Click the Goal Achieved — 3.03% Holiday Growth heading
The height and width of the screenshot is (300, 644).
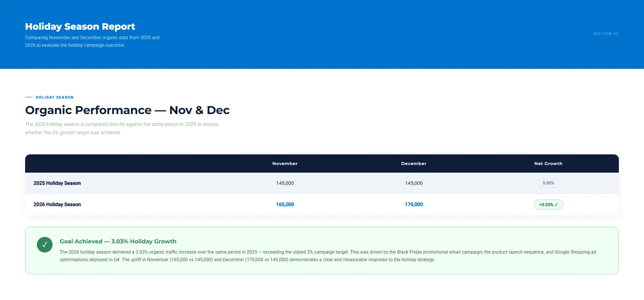tap(118, 241)
